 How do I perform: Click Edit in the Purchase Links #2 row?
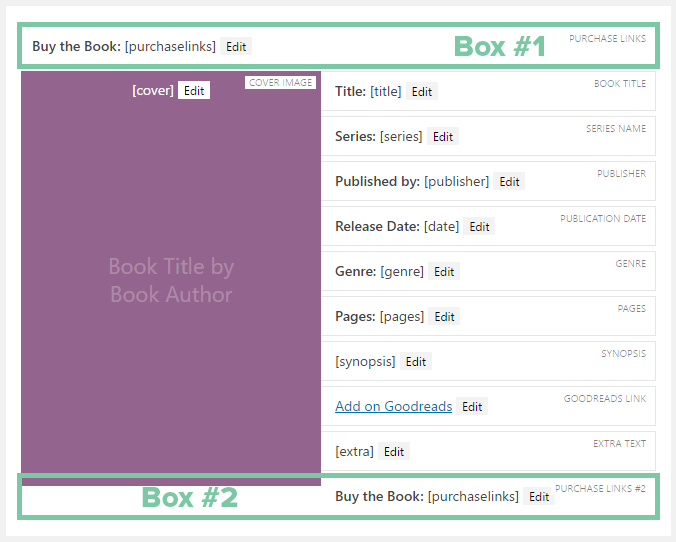[x=539, y=497]
